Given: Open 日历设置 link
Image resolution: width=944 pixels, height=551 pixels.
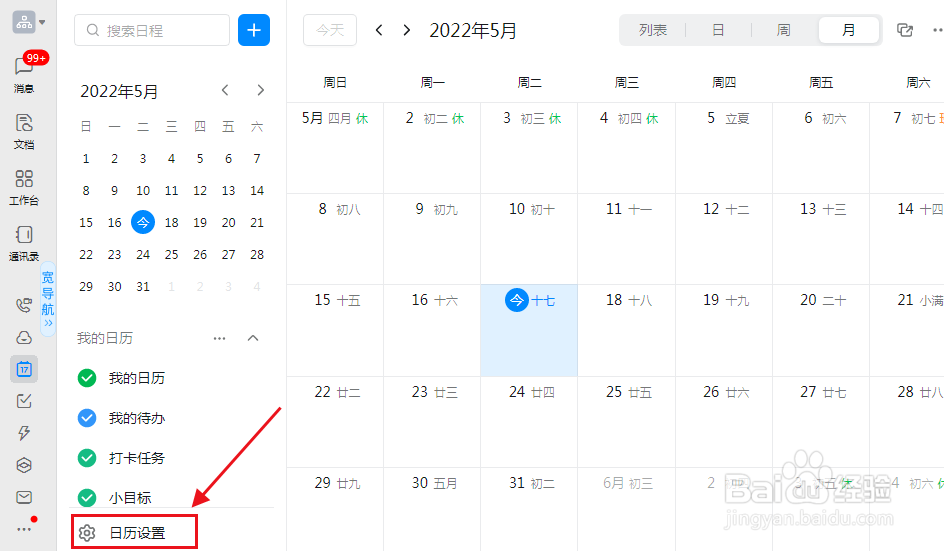Looking at the screenshot, I should (137, 533).
